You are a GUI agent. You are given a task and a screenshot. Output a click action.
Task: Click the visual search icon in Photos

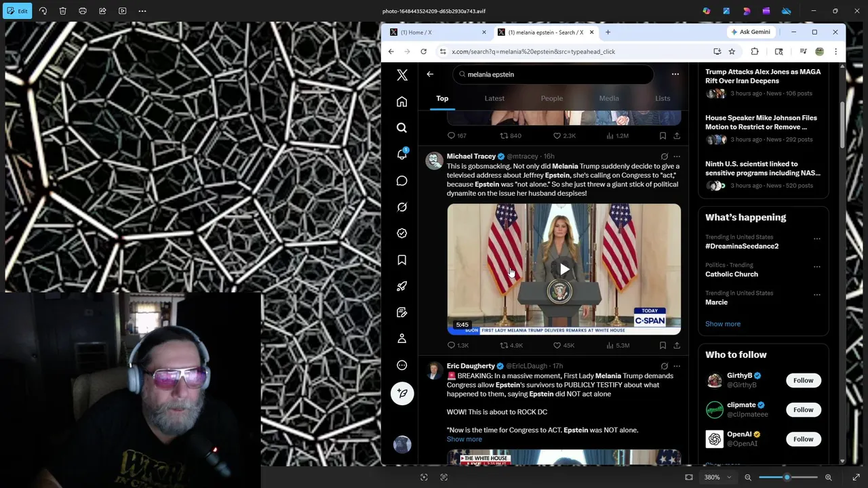[x=424, y=477]
